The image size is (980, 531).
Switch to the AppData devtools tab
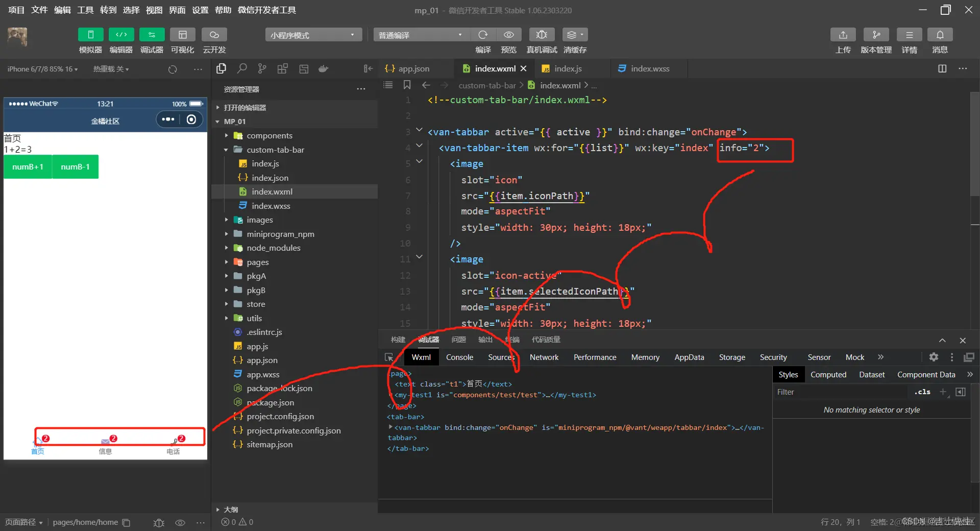pyautogui.click(x=689, y=357)
